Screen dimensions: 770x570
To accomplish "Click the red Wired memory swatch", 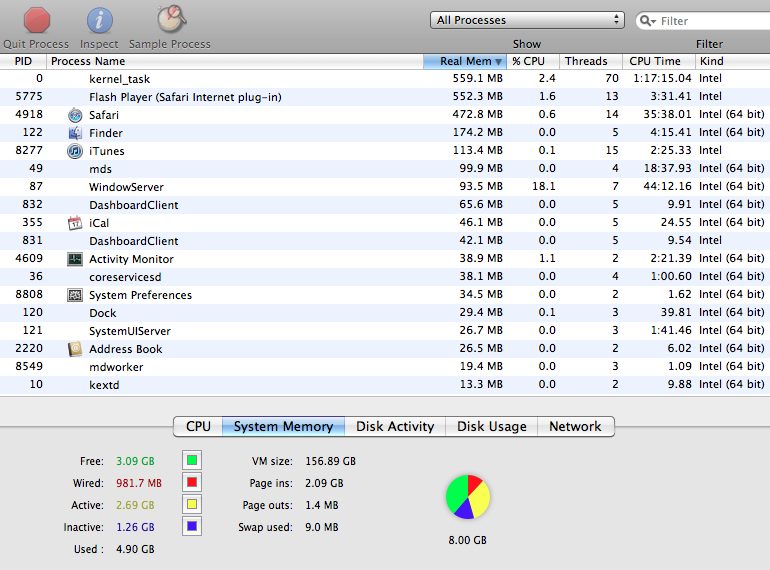I will [192, 482].
